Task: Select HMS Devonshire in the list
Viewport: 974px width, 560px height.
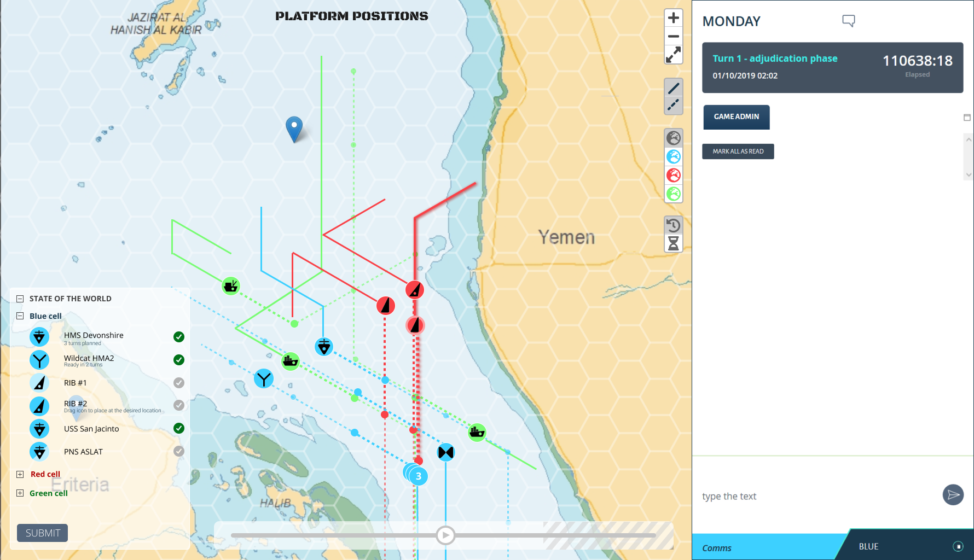Action: (94, 335)
